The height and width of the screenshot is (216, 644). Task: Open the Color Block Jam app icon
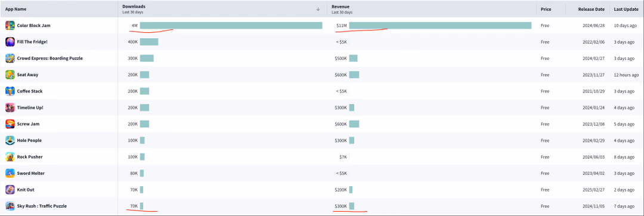pos(10,26)
